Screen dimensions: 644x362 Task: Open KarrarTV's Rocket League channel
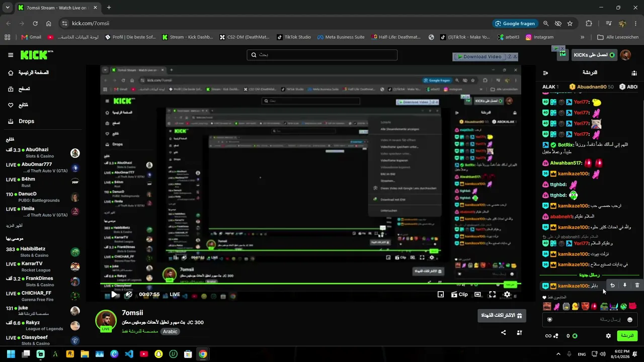point(43,266)
